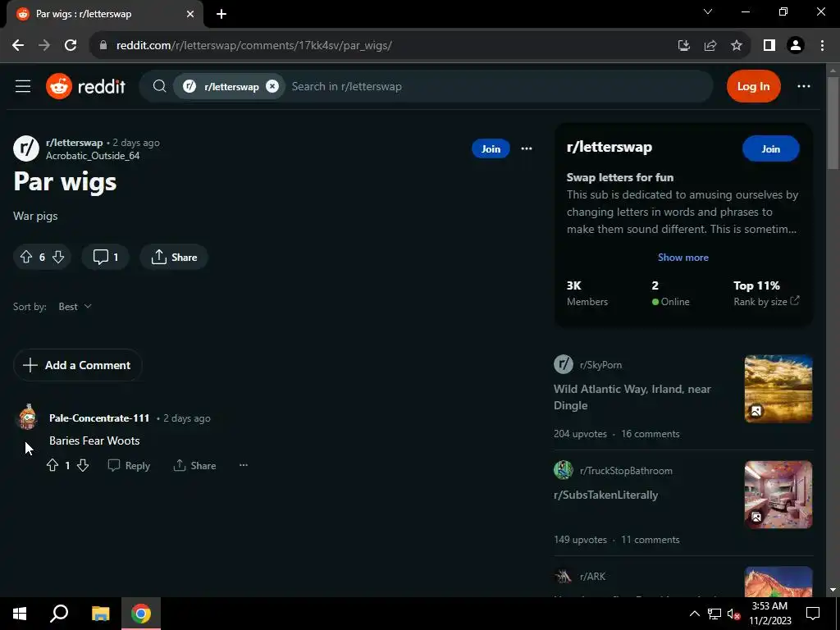Open the r/ARK community link
The image size is (840, 630).
pos(592,577)
